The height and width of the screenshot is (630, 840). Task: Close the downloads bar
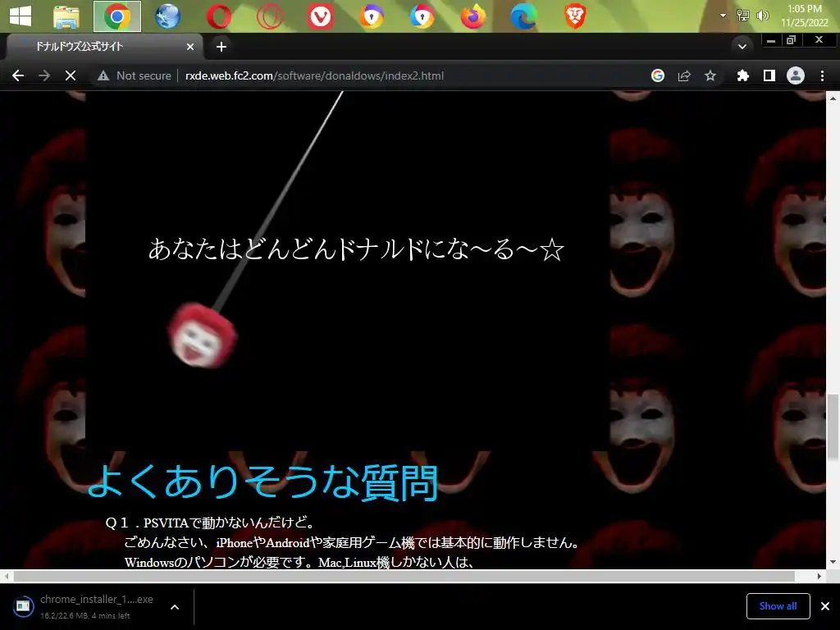click(825, 606)
